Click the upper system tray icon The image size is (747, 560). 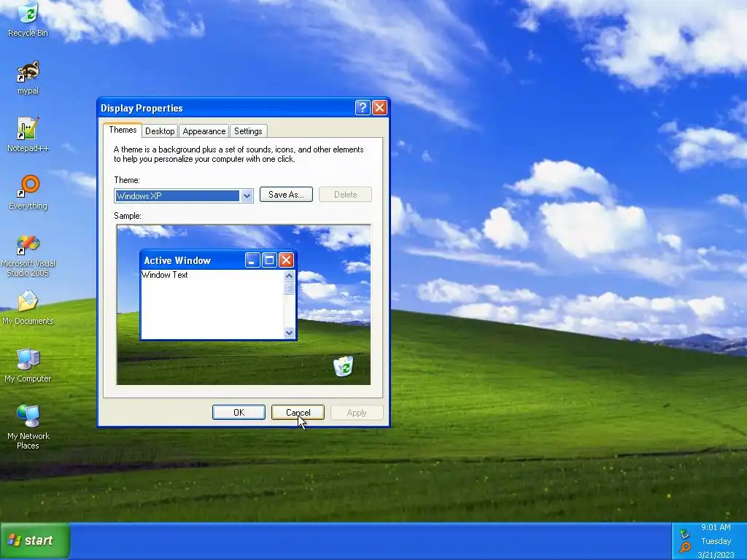click(684, 533)
